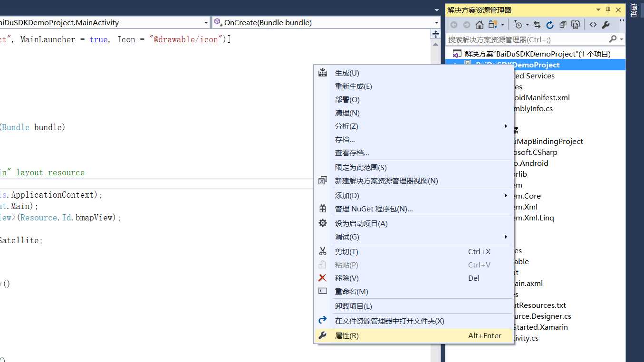644x362 pixels.
Task: Show Solution Explorer toolbar overflow options
Action: tap(622, 21)
